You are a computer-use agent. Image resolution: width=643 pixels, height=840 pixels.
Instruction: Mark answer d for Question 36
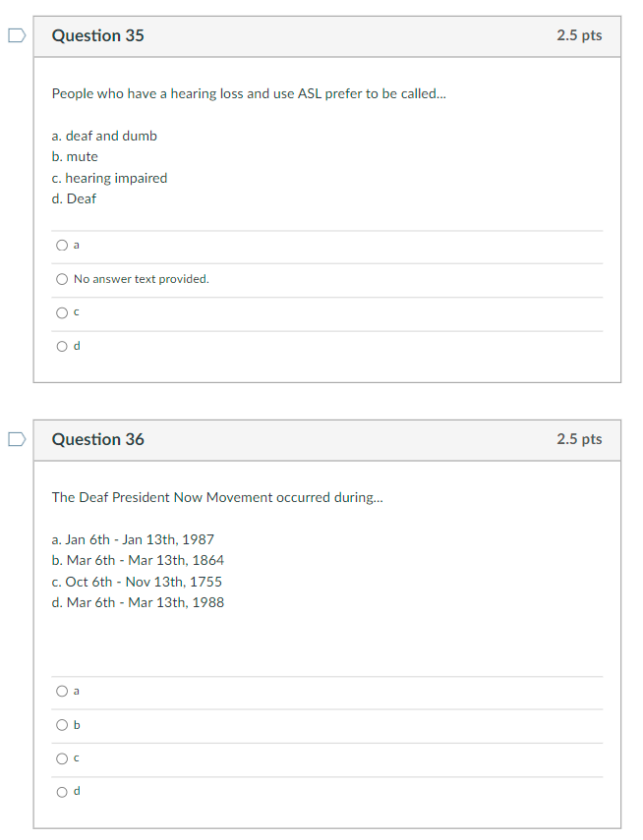point(62,792)
